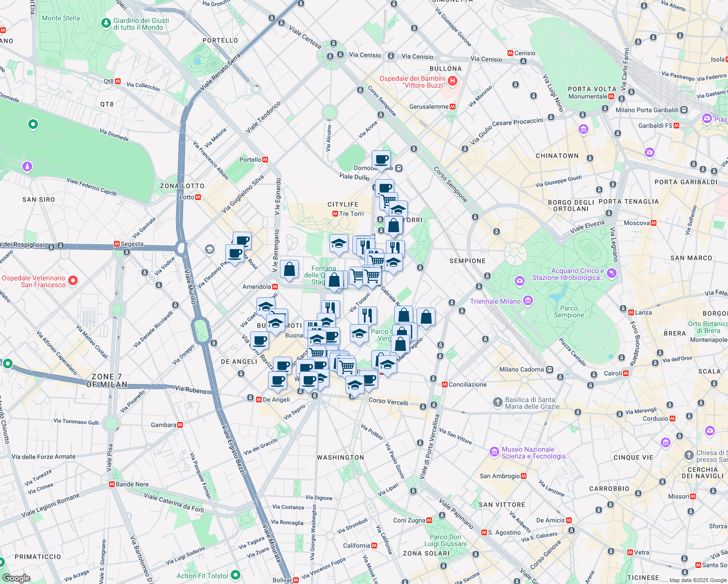The image size is (728, 584).
Task: Select the shopping bag marker near Amendola
Action: [x=289, y=270]
